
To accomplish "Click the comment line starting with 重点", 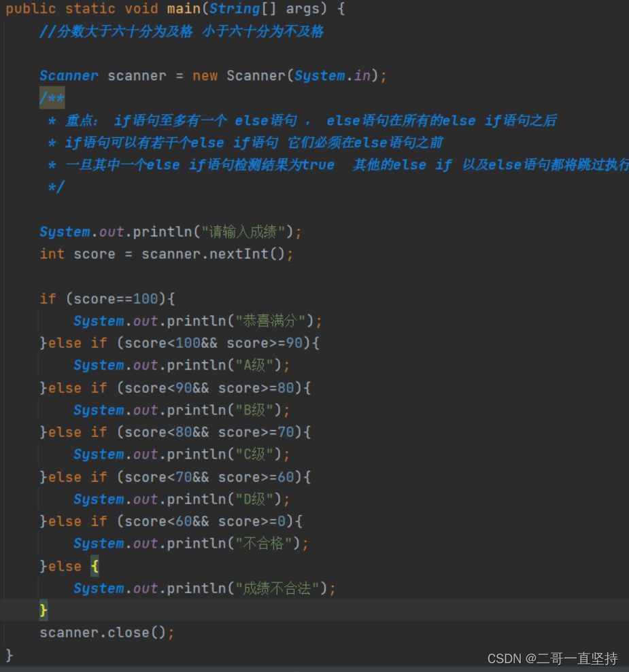I will pos(303,120).
